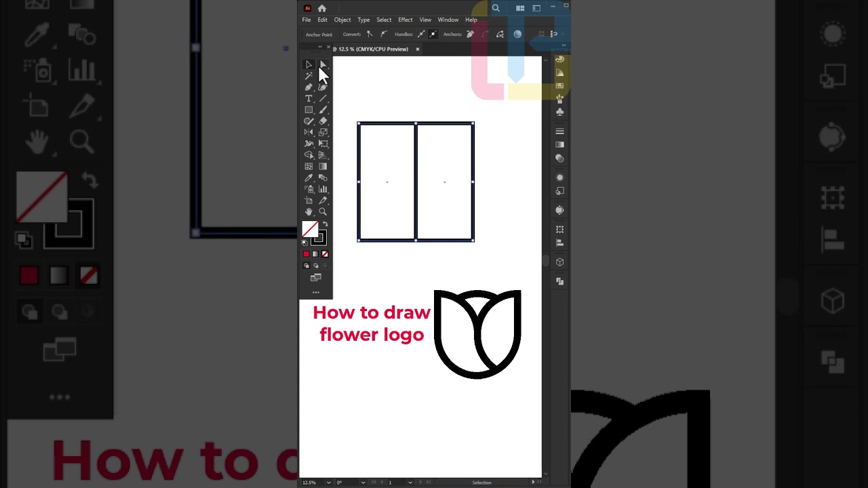Screen dimensions: 868x488
Task: Select the Reflect tool
Action: coord(309,132)
